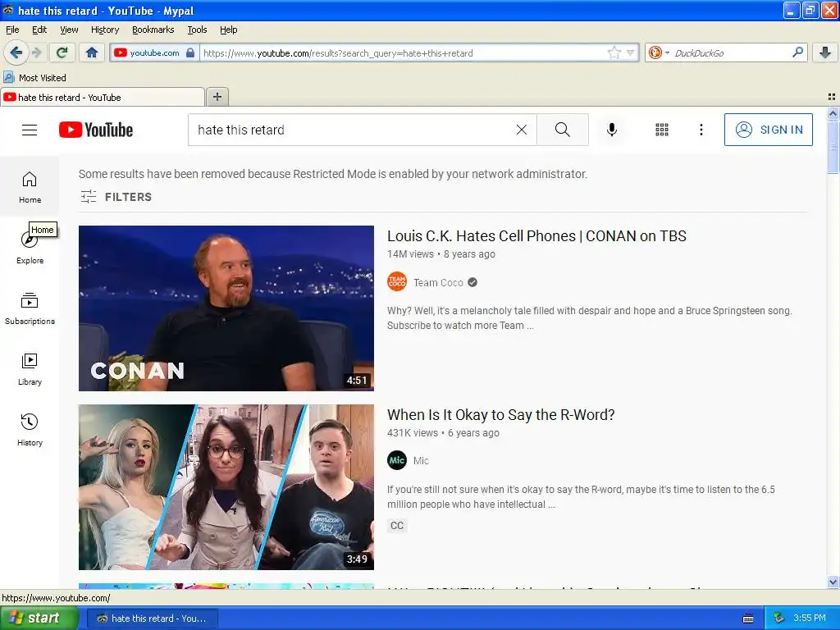Click the Team Coco channel avatar

pos(397,282)
